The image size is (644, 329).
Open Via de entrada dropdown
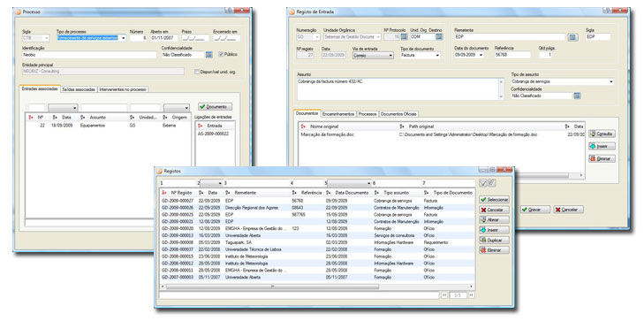click(390, 55)
